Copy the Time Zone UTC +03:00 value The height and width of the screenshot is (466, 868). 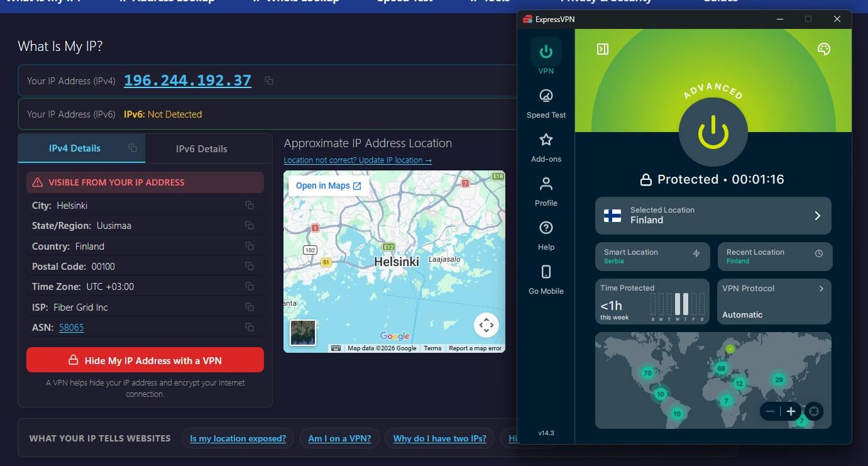pos(250,287)
